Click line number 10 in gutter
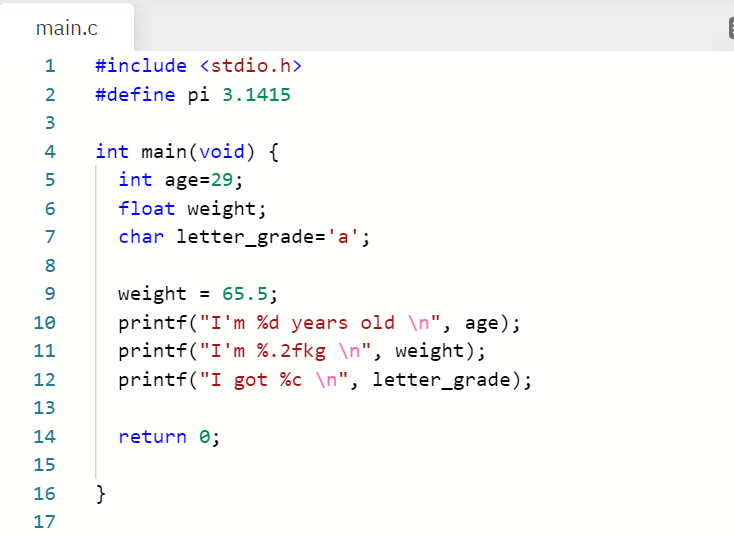The height and width of the screenshot is (536, 734). (44, 323)
